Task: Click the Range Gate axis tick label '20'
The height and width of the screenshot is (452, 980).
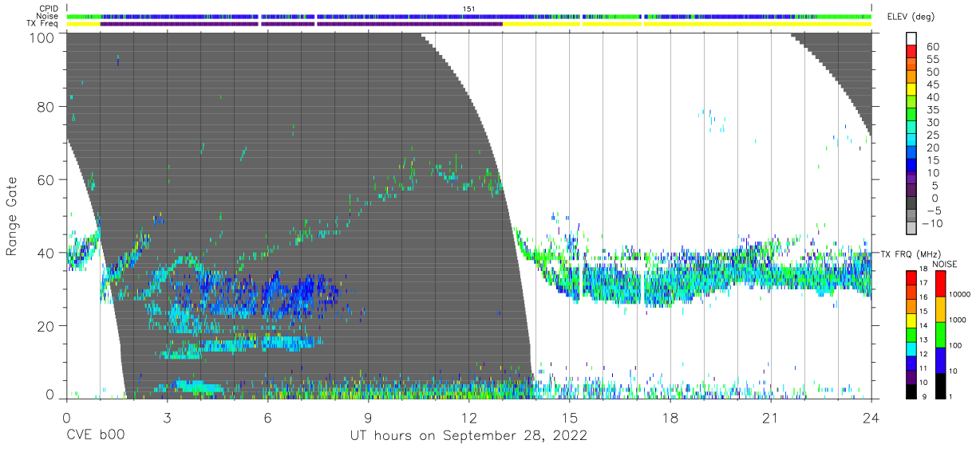Action: coord(45,325)
